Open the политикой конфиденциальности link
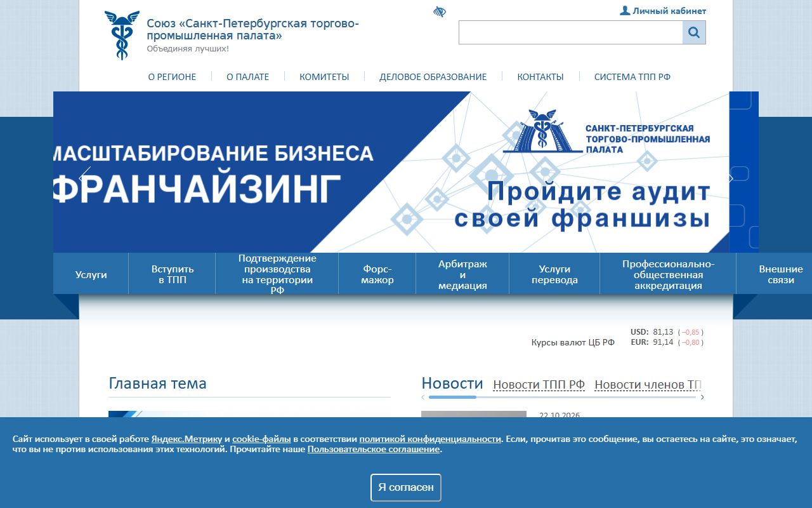This screenshot has width=812, height=508. click(430, 439)
